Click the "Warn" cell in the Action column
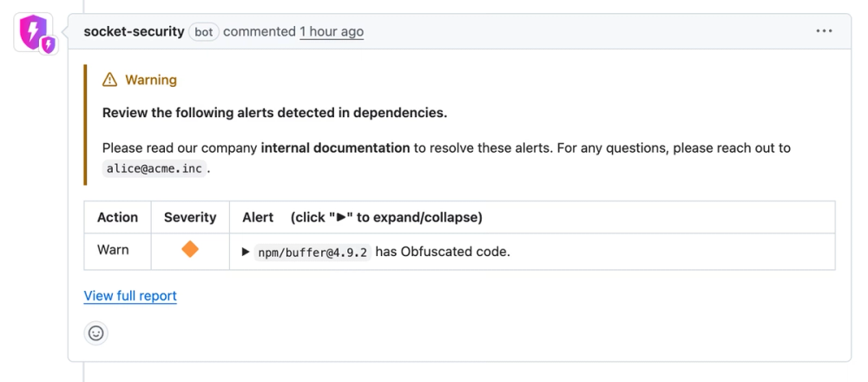Viewport: 868px width, 382px height. click(113, 250)
